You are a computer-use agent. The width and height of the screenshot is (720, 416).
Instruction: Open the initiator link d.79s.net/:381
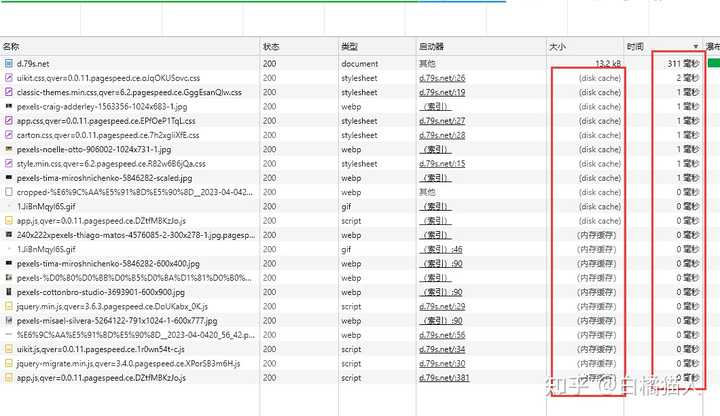coord(444,378)
